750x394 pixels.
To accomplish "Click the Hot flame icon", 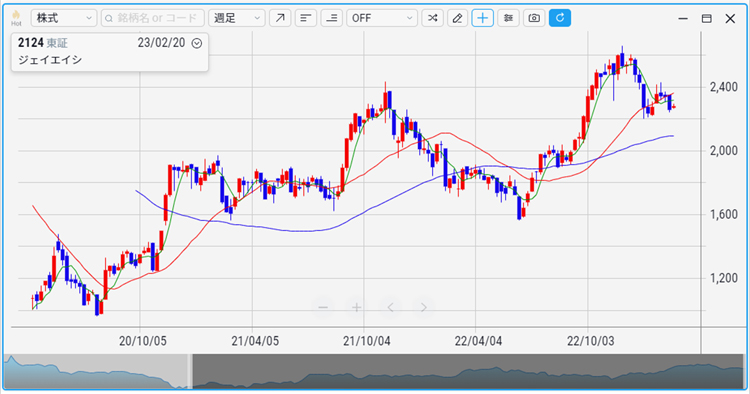I will pyautogui.click(x=16, y=18).
